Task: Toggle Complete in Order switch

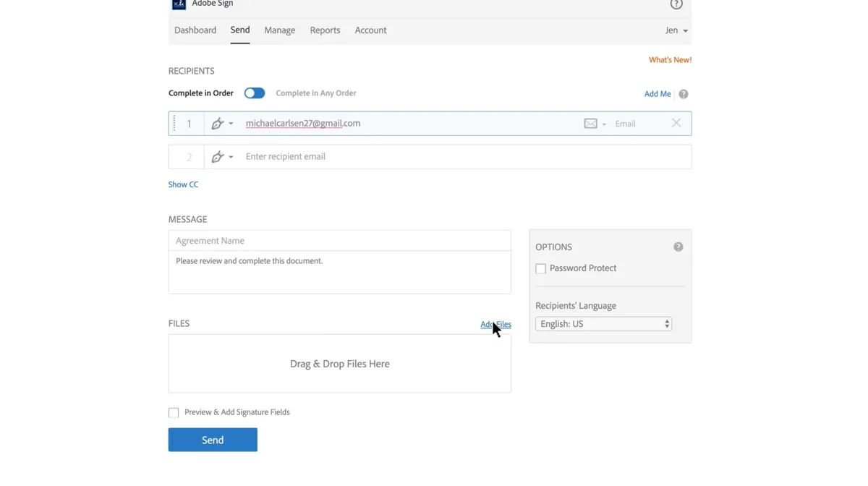Action: 255,93
